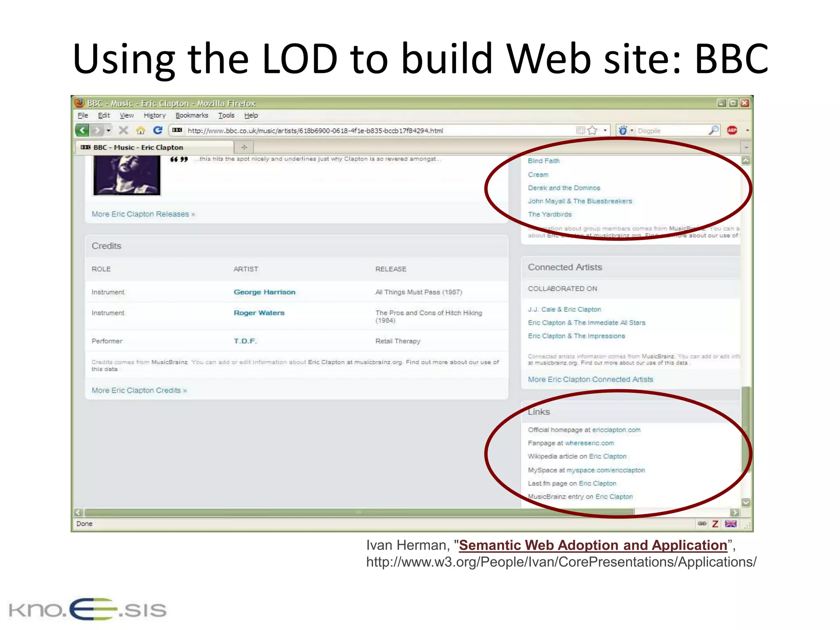This screenshot has height=630, width=840.
Task: Open the Edit menu
Action: point(104,115)
